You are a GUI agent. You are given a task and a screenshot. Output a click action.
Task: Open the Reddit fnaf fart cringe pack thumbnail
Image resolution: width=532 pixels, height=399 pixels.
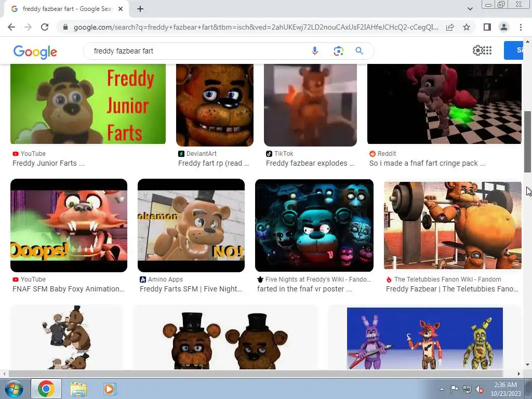[444, 104]
